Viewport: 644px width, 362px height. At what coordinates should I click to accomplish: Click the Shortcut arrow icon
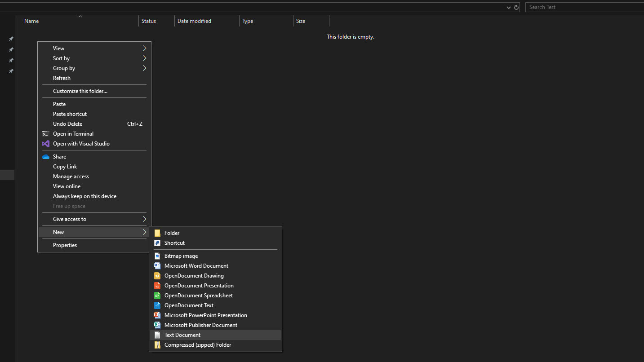click(x=157, y=243)
